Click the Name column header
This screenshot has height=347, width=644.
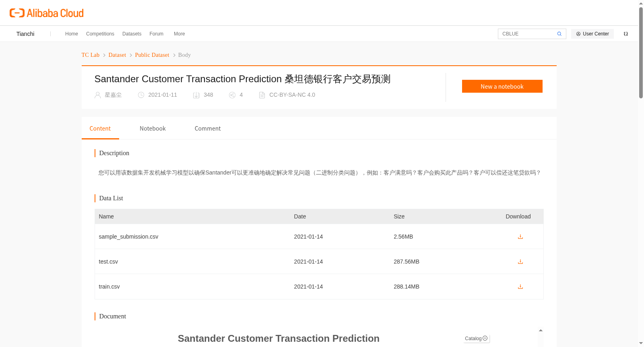pyautogui.click(x=106, y=216)
